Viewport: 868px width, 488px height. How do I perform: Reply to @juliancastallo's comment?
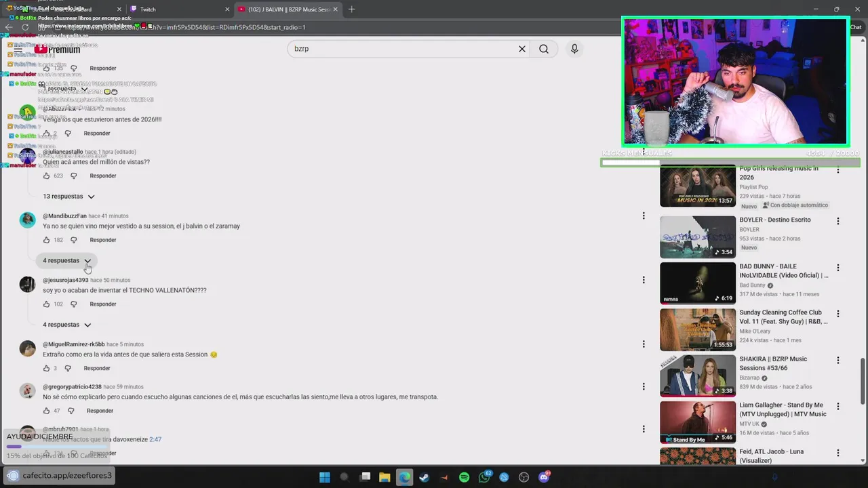click(x=103, y=176)
